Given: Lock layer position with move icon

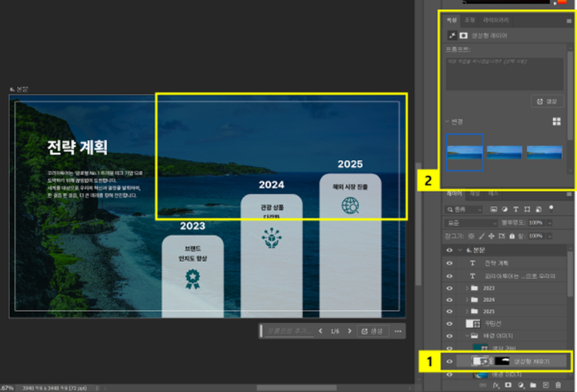Looking at the screenshot, I should point(492,236).
